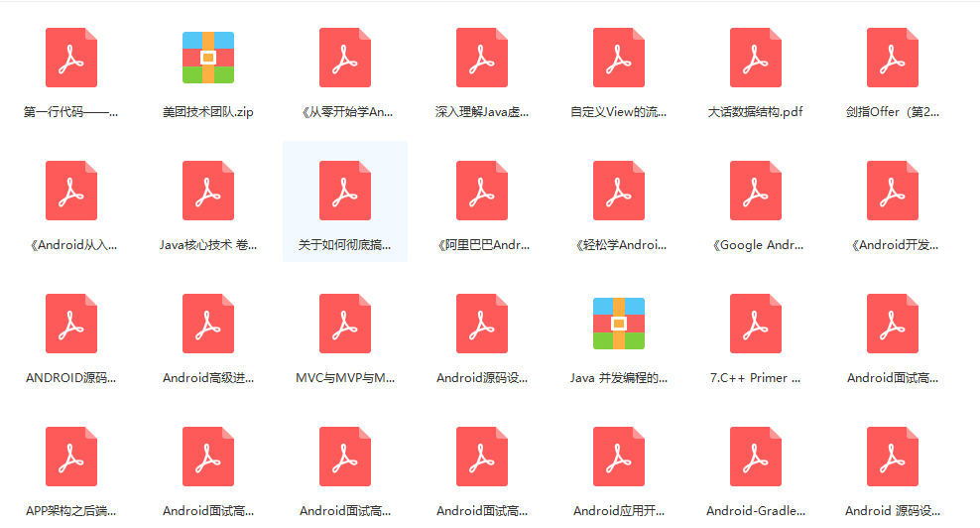980x528 pixels.
Task: Select the MVC与MVP与M... PDF icon
Action: click(345, 324)
